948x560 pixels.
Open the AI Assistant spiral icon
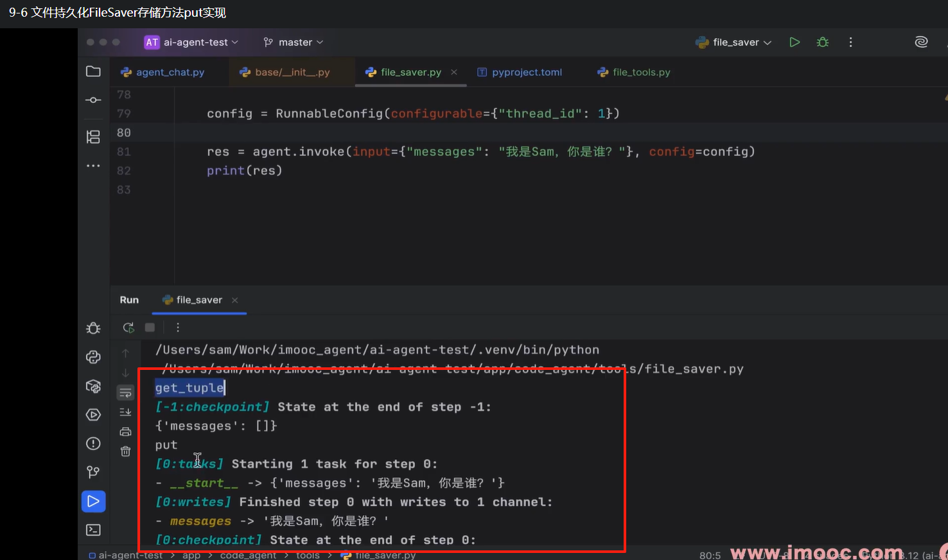tap(921, 42)
